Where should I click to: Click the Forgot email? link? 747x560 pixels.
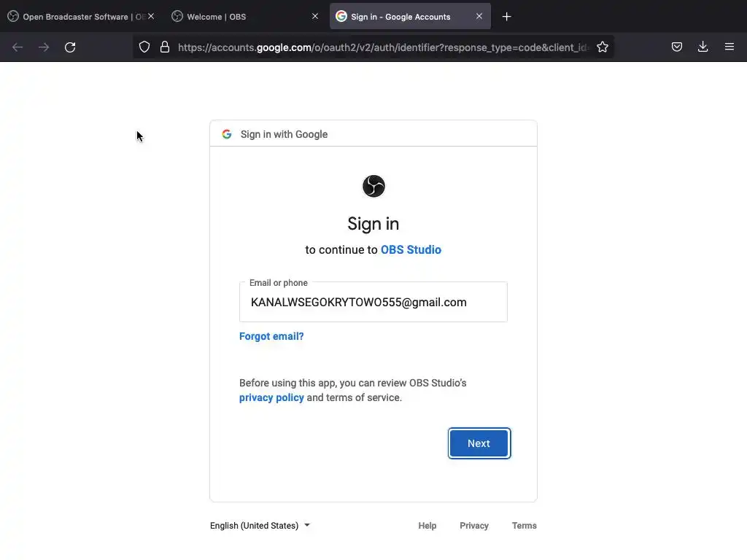(x=271, y=336)
